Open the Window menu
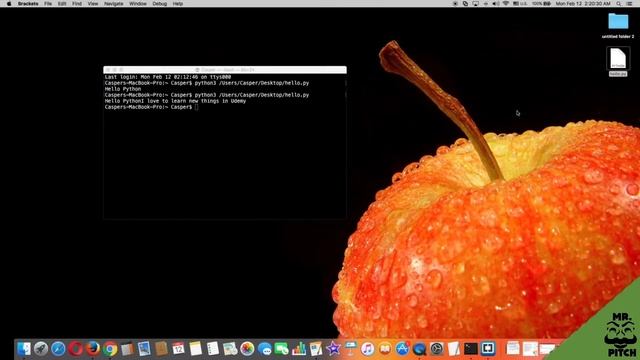Screen dimensions: 640x360 point(138,4)
